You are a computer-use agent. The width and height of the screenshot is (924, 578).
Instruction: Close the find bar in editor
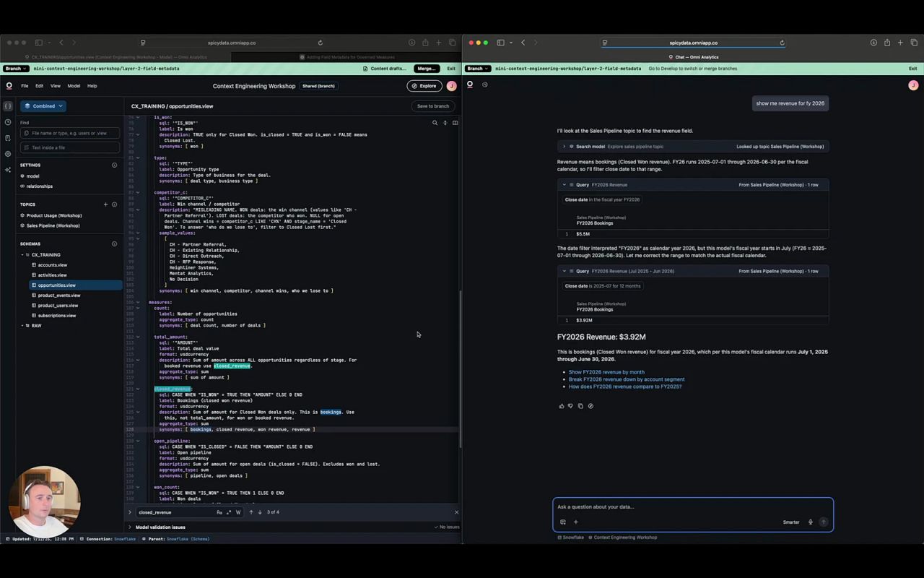pos(456,512)
